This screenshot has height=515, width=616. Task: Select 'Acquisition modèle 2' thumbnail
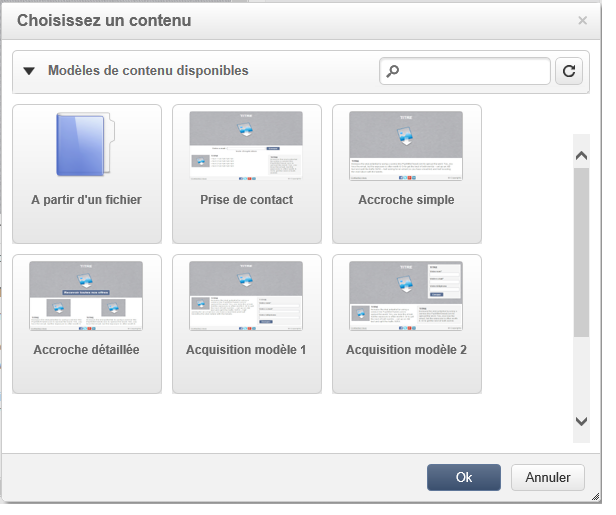406,296
